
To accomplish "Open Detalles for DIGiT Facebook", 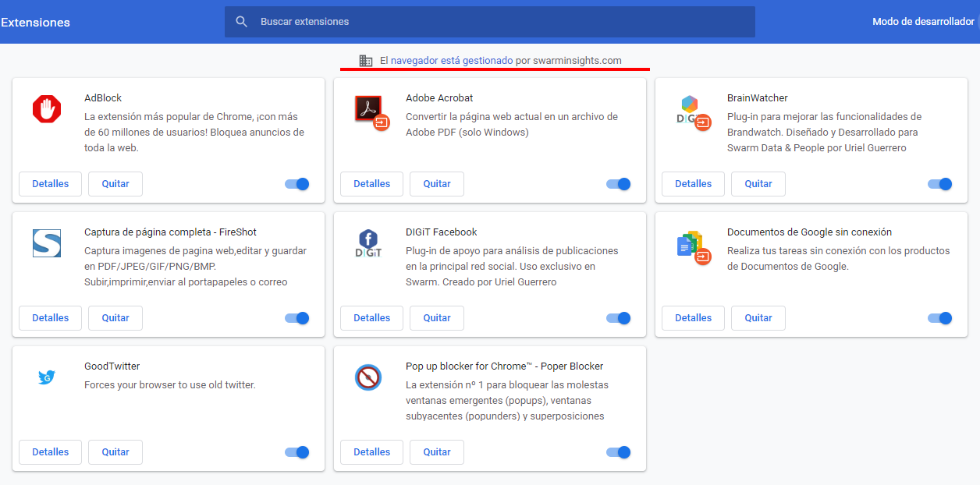I will click(372, 318).
